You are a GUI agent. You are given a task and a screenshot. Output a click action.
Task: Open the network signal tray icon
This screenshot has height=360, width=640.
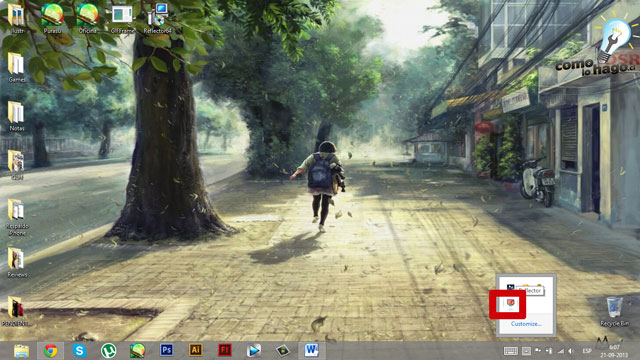(x=560, y=351)
